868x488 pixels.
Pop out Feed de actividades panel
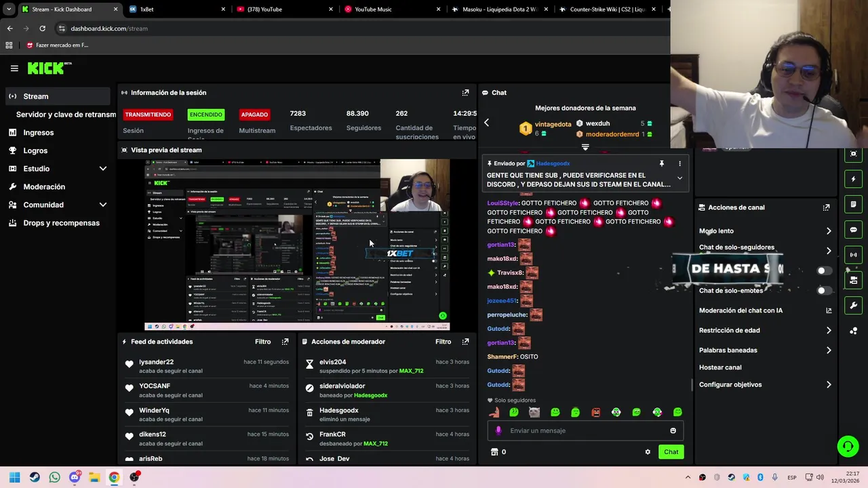285,342
